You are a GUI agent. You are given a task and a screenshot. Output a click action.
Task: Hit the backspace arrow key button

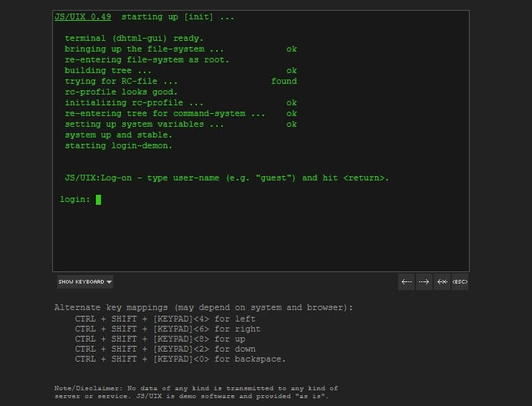click(x=442, y=282)
